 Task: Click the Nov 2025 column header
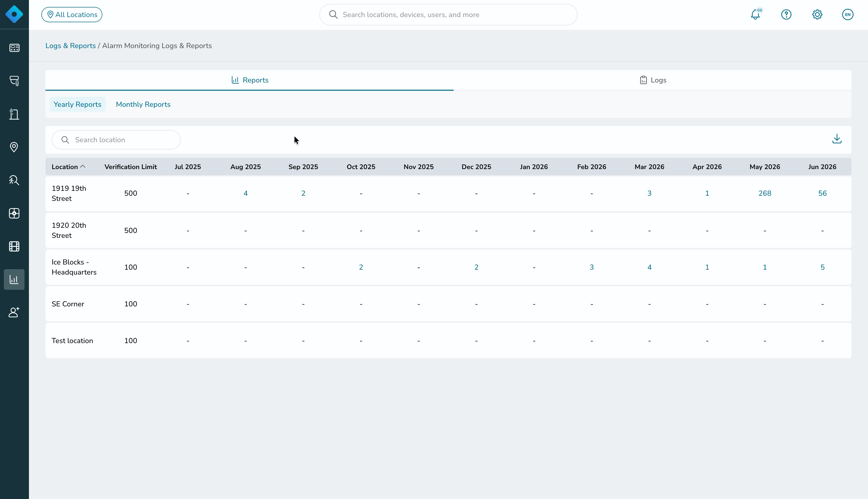(419, 167)
